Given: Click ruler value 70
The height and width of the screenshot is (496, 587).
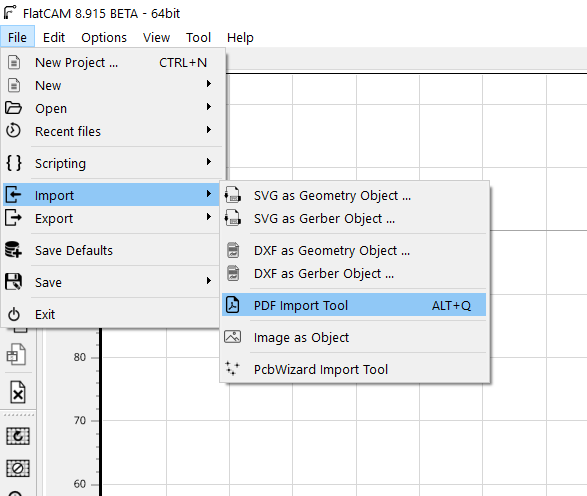Looking at the screenshot, I should coord(79,420).
